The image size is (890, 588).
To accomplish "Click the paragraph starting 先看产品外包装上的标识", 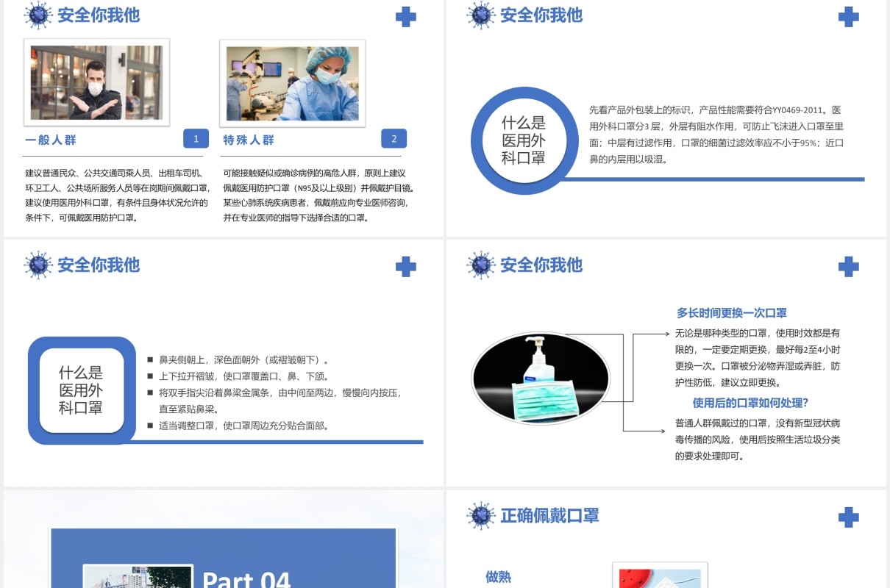I will point(716,135).
